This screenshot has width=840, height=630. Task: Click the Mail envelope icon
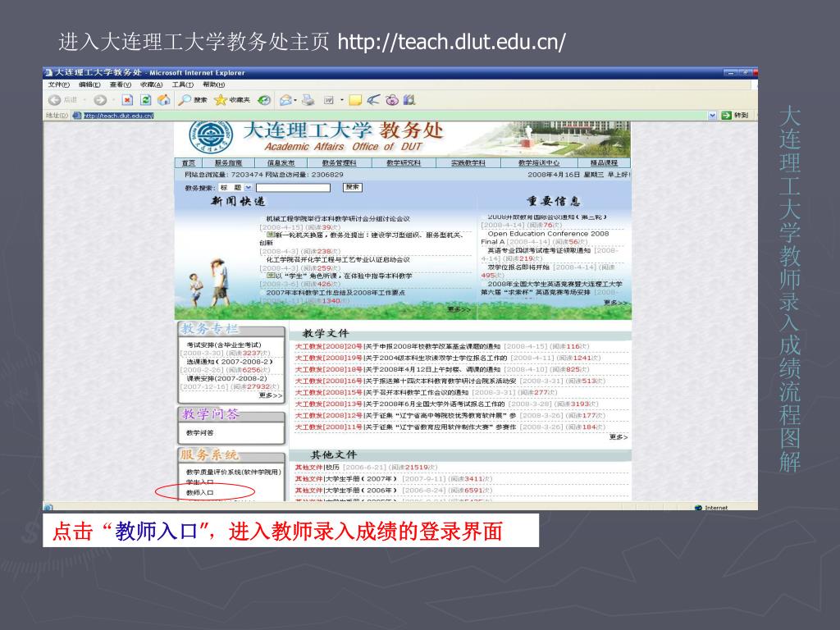[x=285, y=100]
